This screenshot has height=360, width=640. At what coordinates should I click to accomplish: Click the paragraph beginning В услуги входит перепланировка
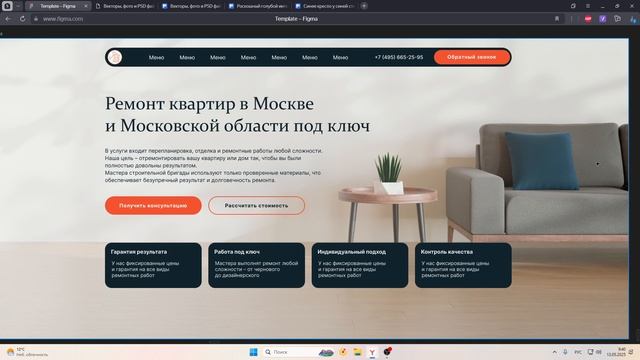(x=213, y=165)
